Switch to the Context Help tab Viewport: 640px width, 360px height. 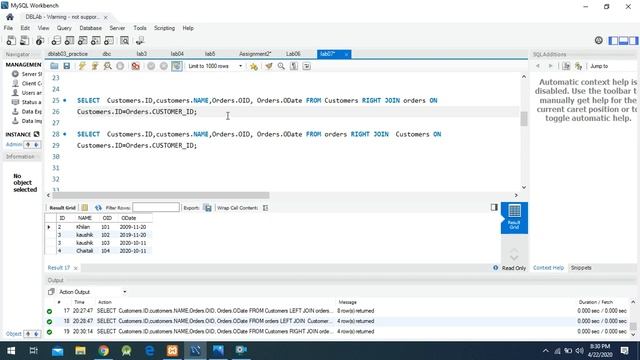point(548,268)
